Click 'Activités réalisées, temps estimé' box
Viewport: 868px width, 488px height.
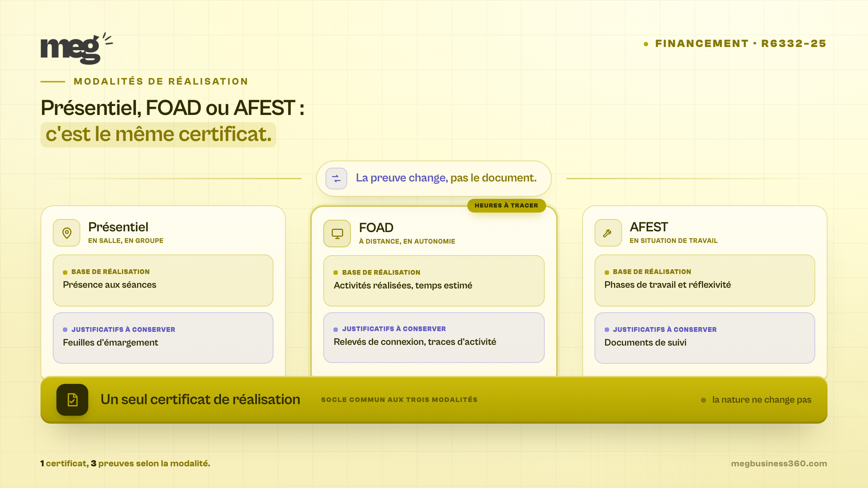coord(434,281)
